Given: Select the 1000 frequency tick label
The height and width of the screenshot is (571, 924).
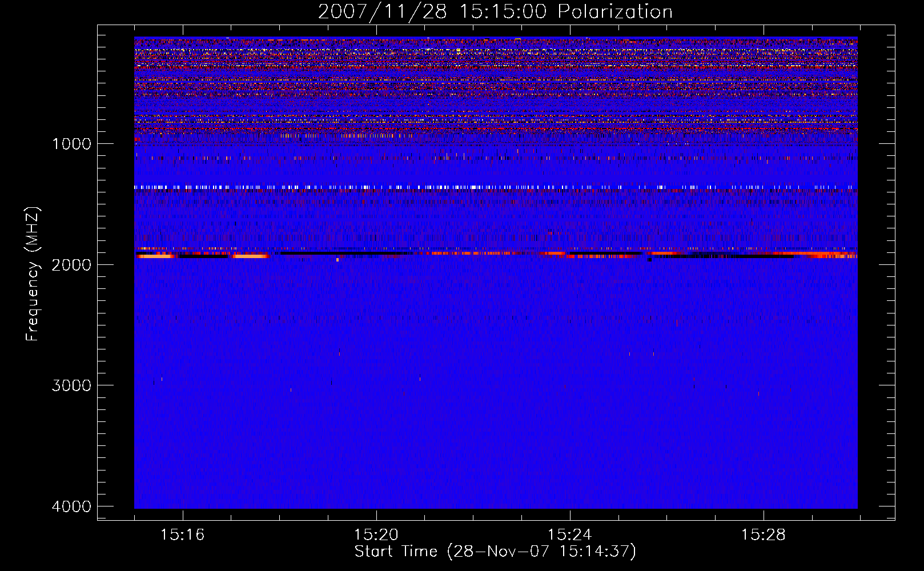Looking at the screenshot, I should (x=71, y=144).
